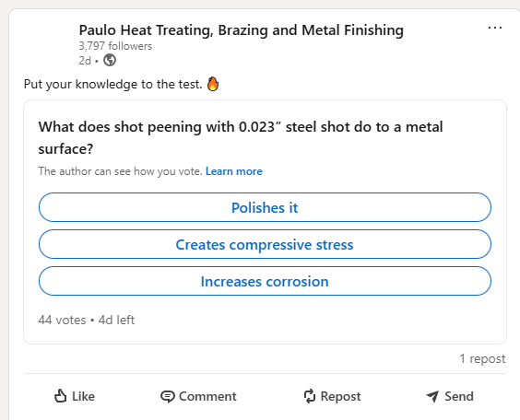Click the fire emoji in post text

pyautogui.click(x=213, y=84)
